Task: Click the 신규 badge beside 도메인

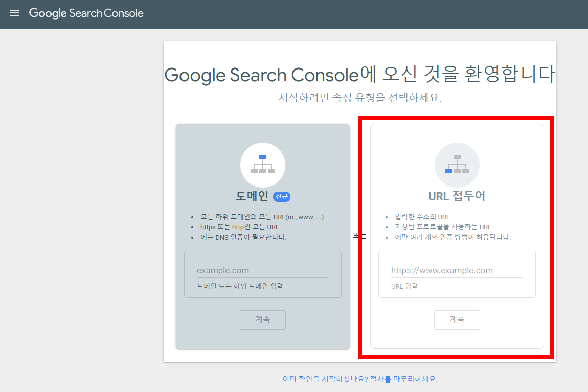Action: click(x=282, y=196)
